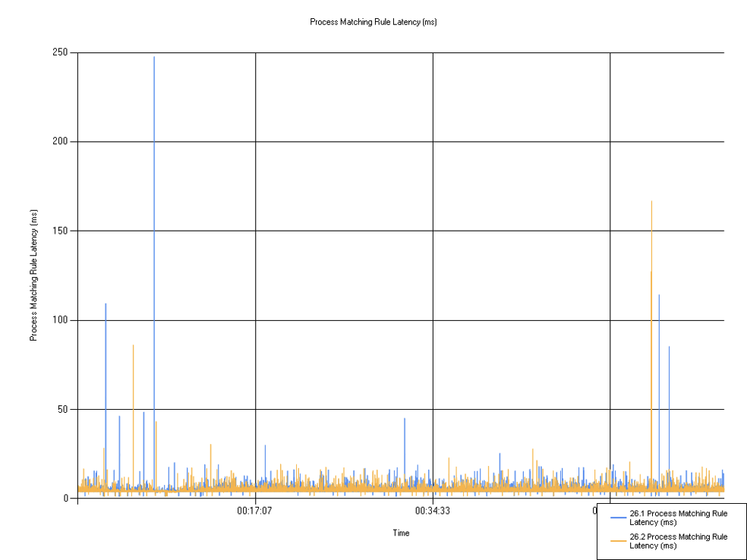Click the y-axis value 100
This screenshot has width=747, height=560.
(x=59, y=320)
